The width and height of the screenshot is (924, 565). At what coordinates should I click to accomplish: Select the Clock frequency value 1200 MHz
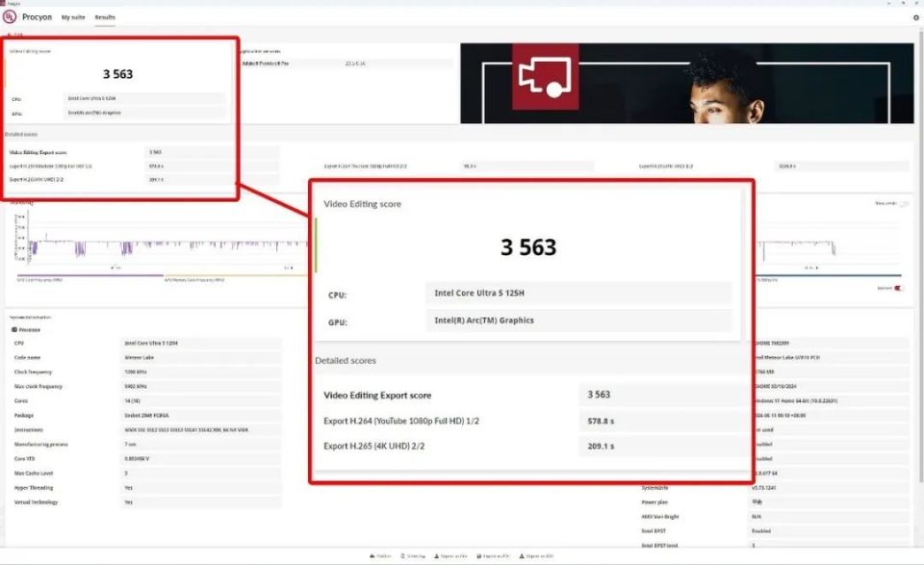(200, 372)
